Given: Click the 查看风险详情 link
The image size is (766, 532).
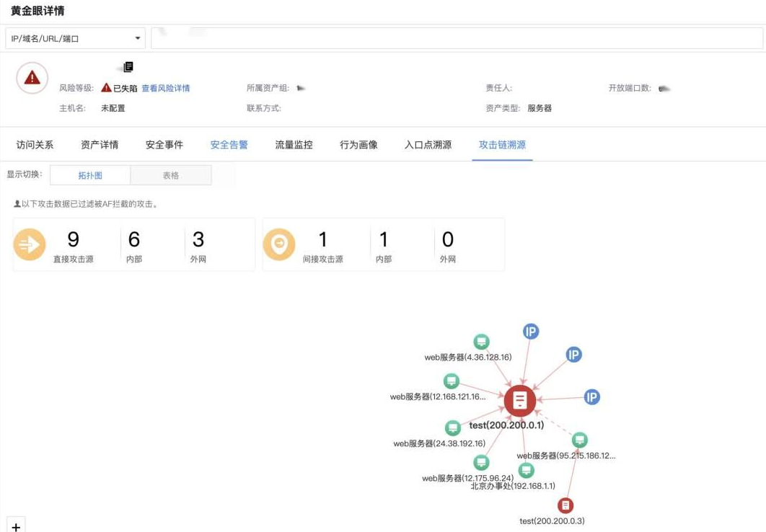Looking at the screenshot, I should tap(165, 88).
